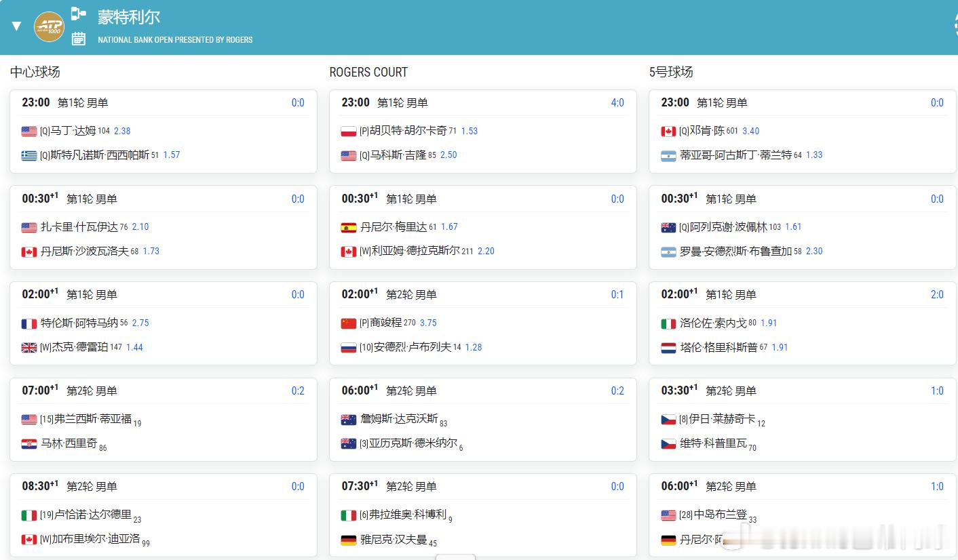This screenshot has width=958, height=560.
Task: Open player 维特·科普里瓦
Action: (x=714, y=444)
